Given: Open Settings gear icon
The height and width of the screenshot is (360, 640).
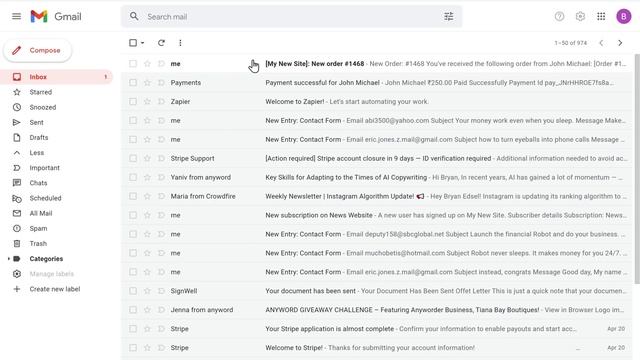Looking at the screenshot, I should point(580,16).
